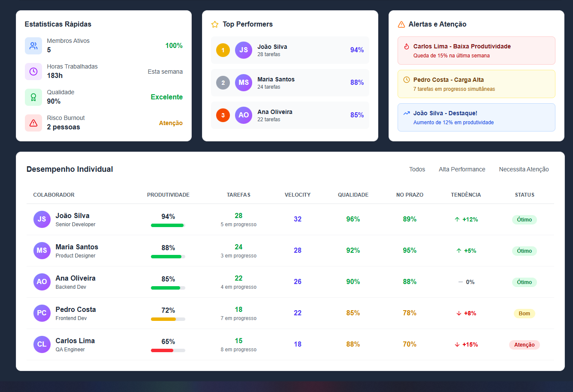Click the Qualidade medal icon
Viewport: 573px width, 392px height.
33,97
